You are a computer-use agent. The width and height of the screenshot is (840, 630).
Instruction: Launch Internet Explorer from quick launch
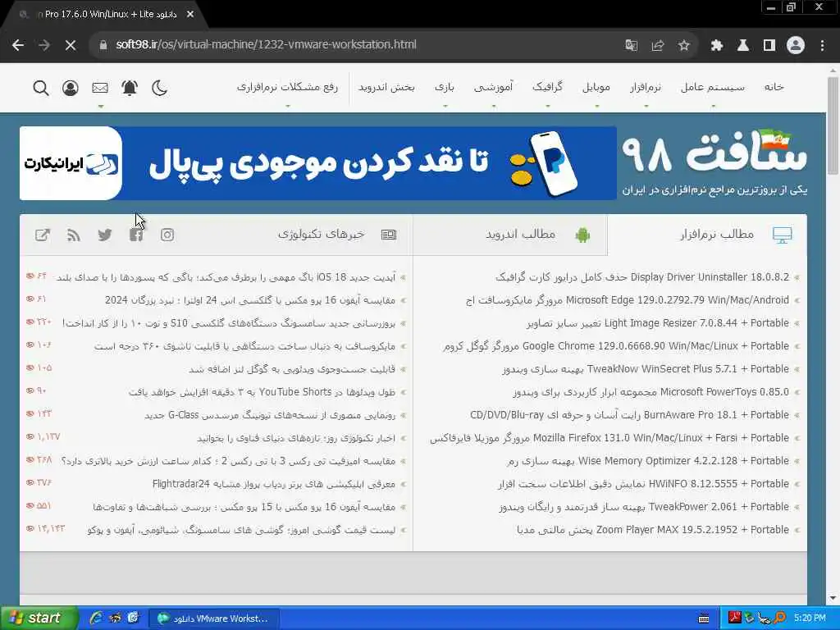(x=96, y=619)
